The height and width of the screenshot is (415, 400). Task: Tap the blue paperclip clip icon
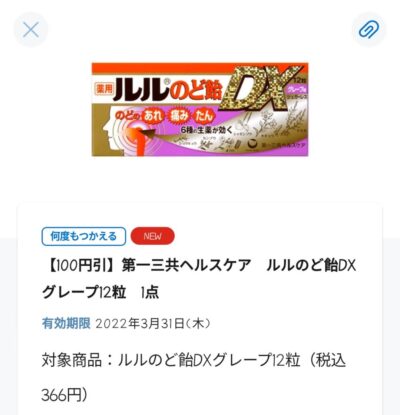[x=369, y=30]
